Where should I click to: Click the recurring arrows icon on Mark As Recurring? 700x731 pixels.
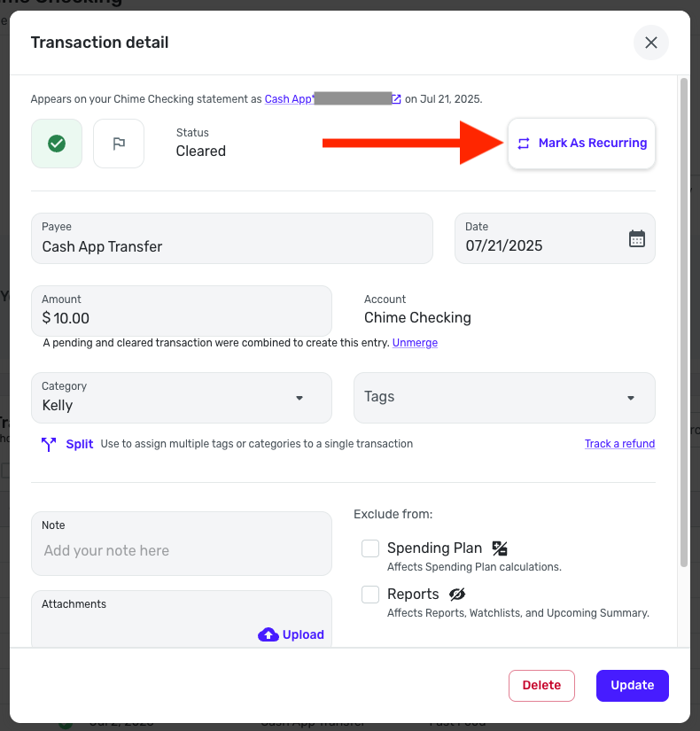click(524, 144)
